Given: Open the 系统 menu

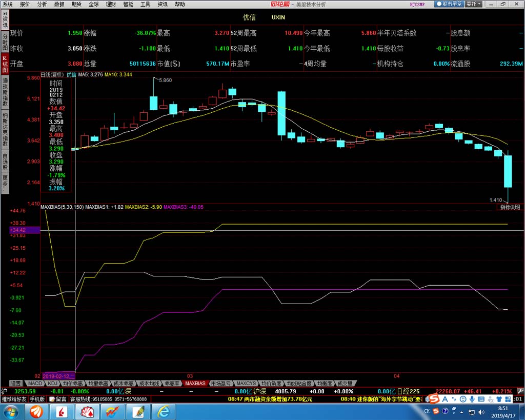Looking at the screenshot, I should pos(7,4).
